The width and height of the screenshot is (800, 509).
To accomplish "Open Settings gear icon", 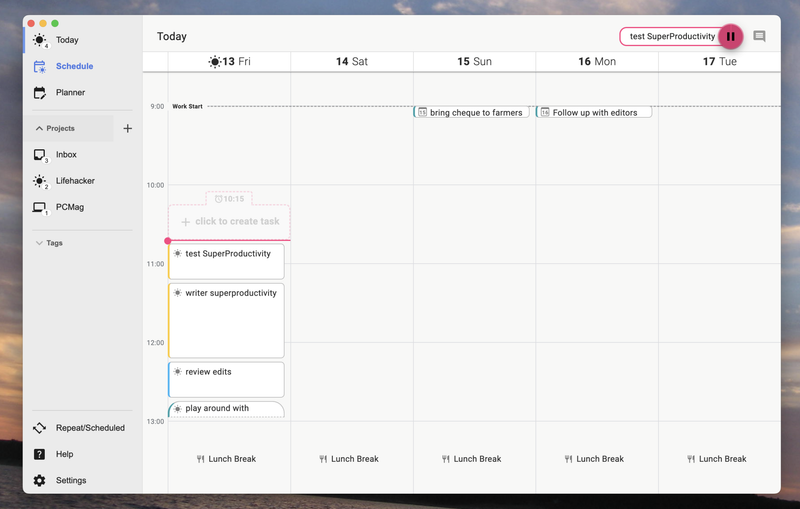I will click(x=39, y=480).
